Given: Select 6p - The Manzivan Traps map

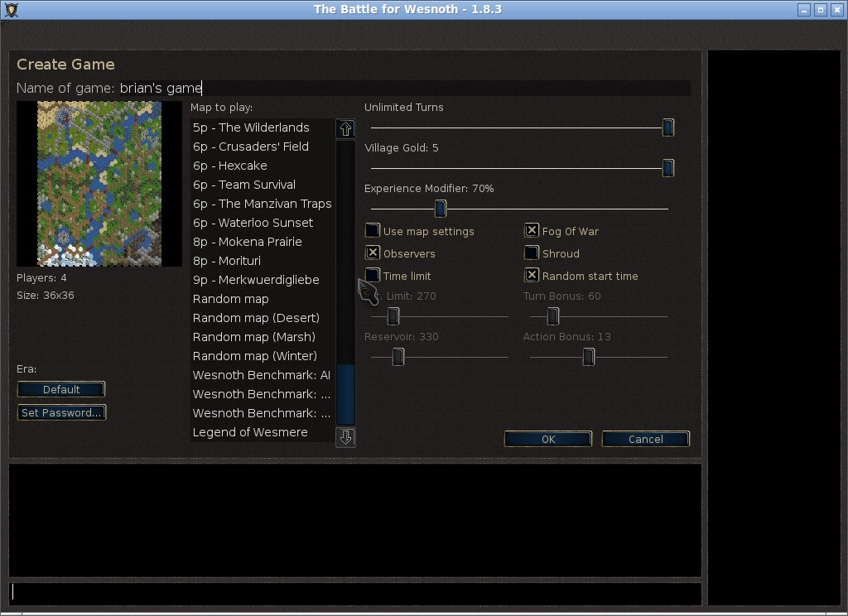Looking at the screenshot, I should (263, 204).
